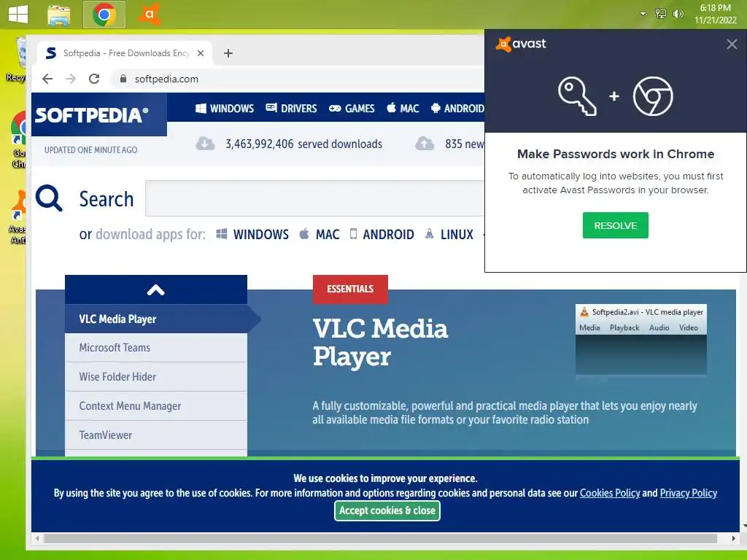
Task: Open the GAMES nav menu
Action: (352, 109)
